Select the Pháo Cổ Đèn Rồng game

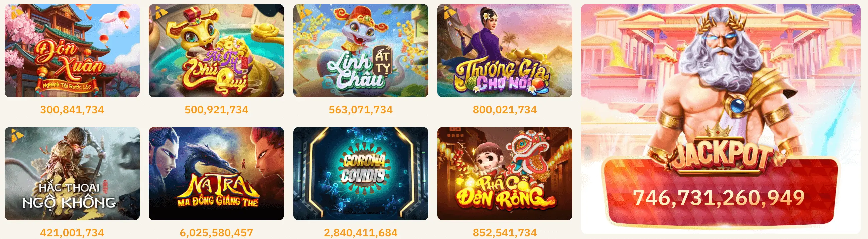[505, 174]
